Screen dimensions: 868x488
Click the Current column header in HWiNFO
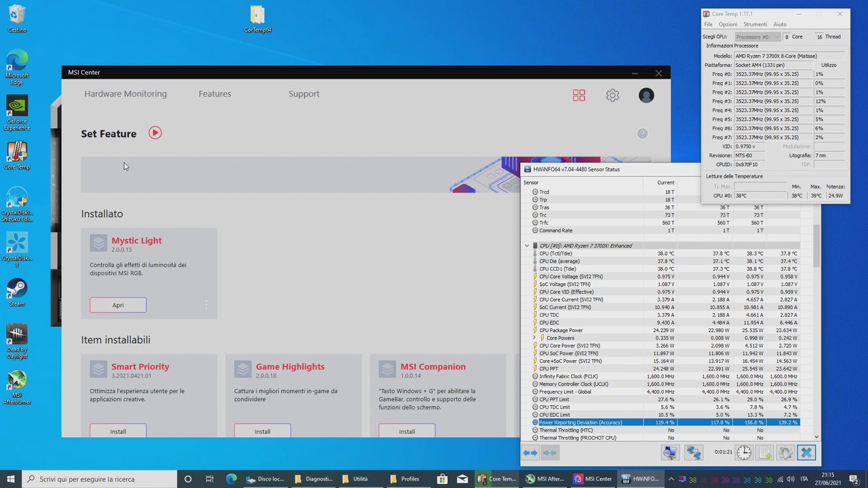coord(666,182)
